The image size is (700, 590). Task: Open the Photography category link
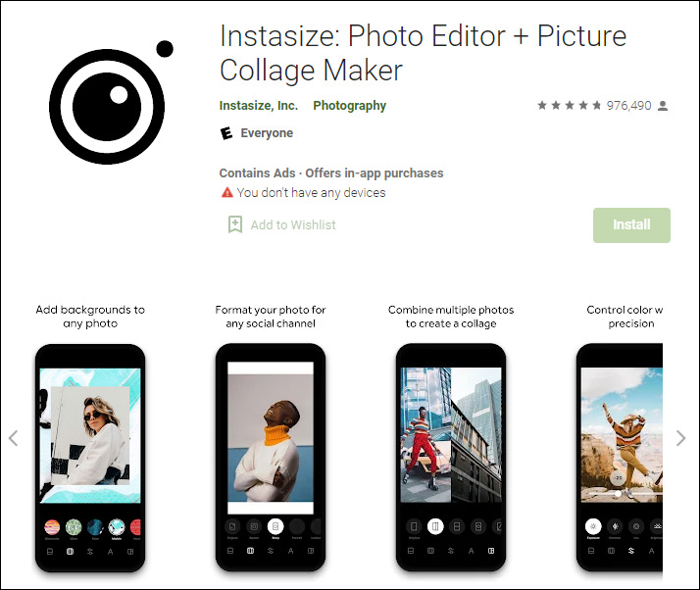(350, 105)
